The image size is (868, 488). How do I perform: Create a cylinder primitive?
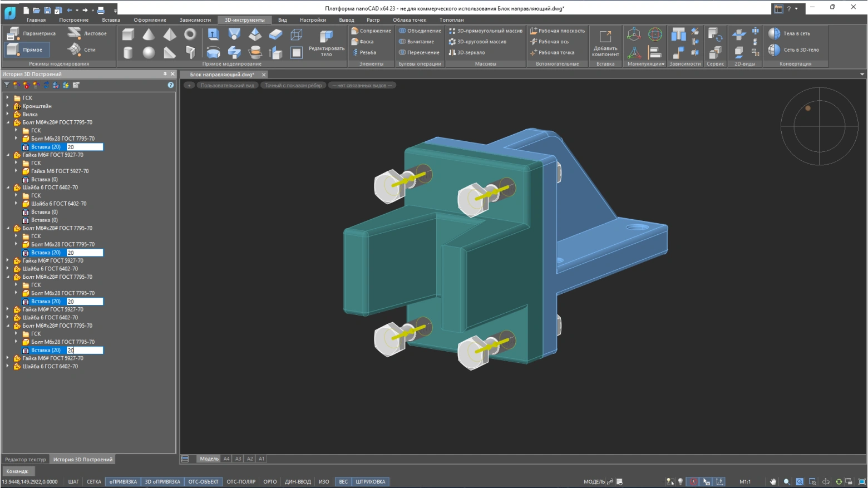128,52
